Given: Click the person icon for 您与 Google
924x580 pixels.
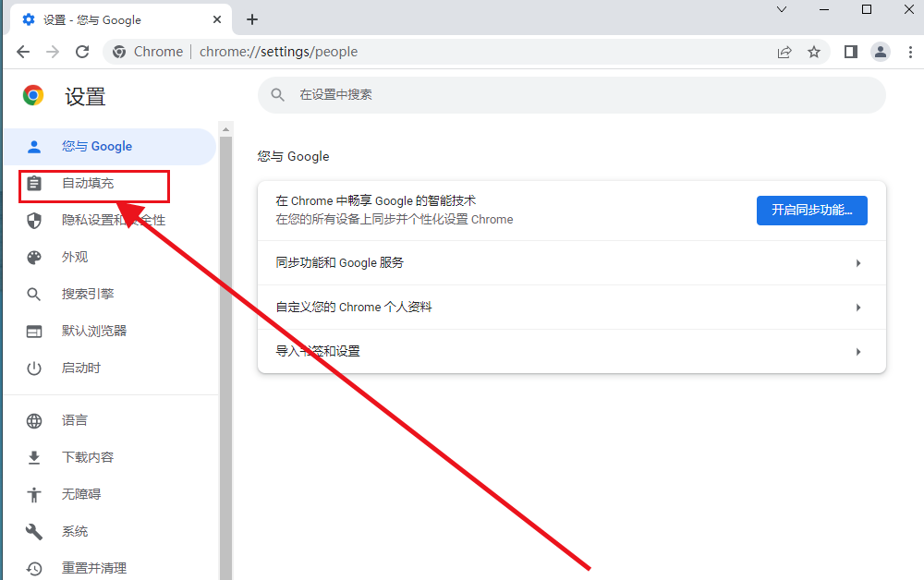Looking at the screenshot, I should (x=34, y=147).
